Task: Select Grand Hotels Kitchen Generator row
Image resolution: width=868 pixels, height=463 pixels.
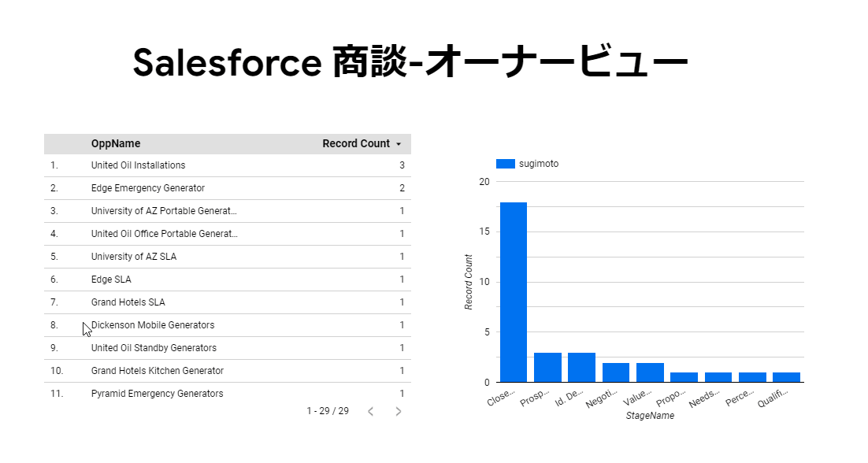Action: 228,371
